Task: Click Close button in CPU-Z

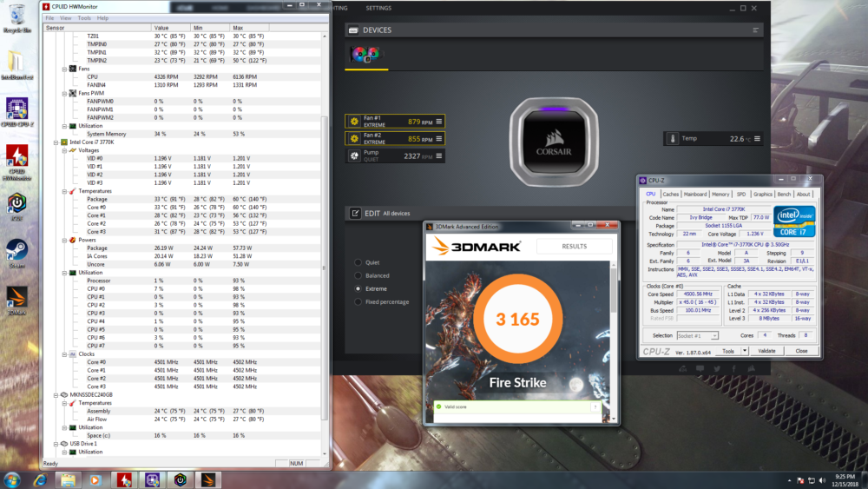Action: [801, 351]
